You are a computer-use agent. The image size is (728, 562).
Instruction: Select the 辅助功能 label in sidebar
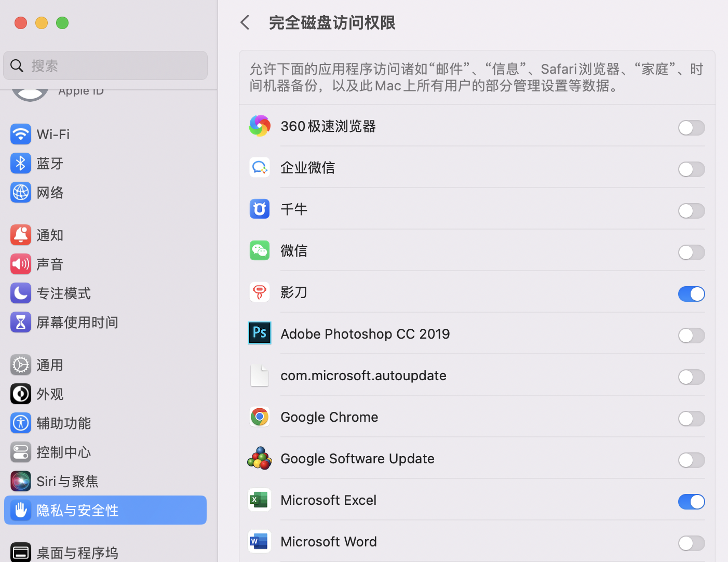tap(63, 423)
